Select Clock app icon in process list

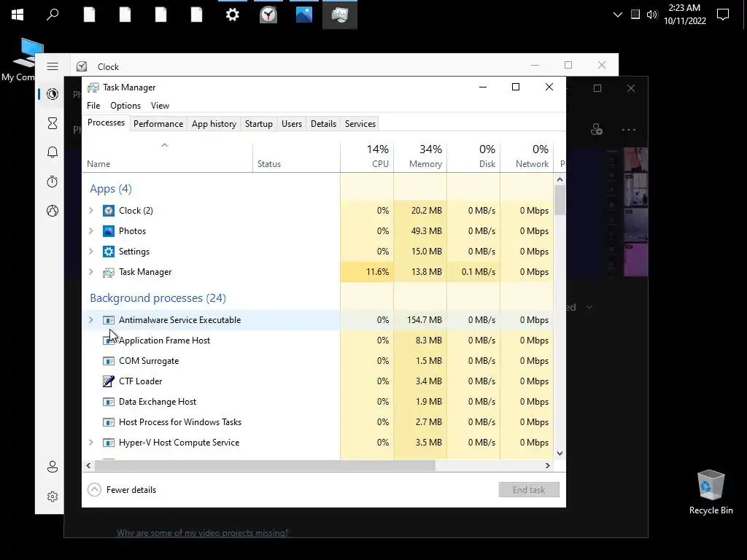coord(109,211)
